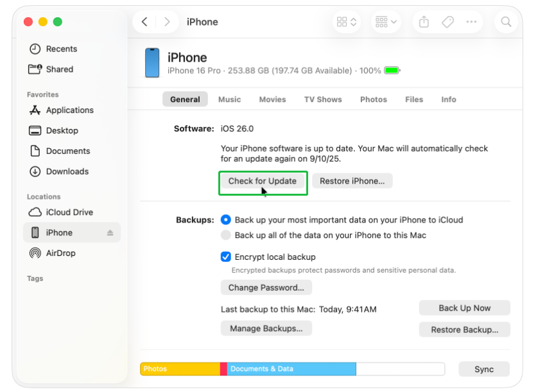Open the group-by grid dropdown
The height and width of the screenshot is (392, 538).
(386, 22)
